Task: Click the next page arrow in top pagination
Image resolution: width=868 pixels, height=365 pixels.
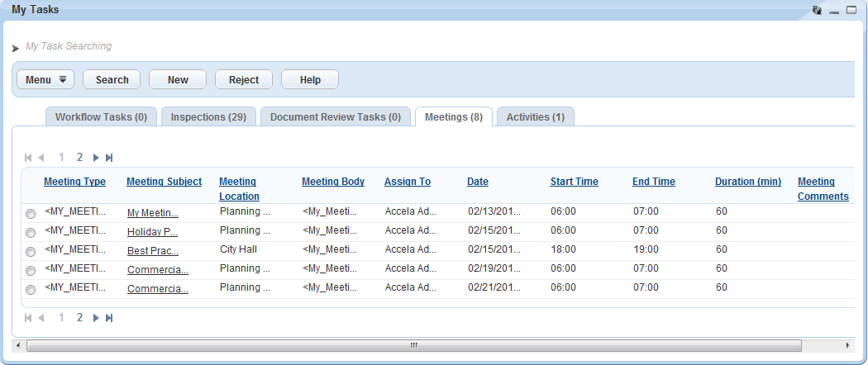Action: (x=96, y=157)
